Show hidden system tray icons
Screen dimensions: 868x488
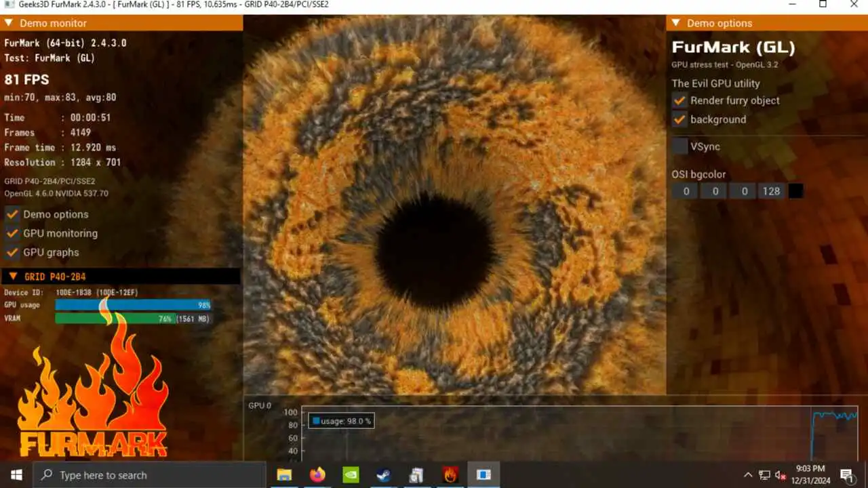[748, 475]
